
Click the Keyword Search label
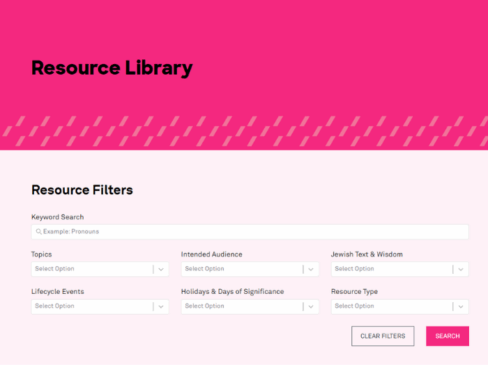(58, 217)
